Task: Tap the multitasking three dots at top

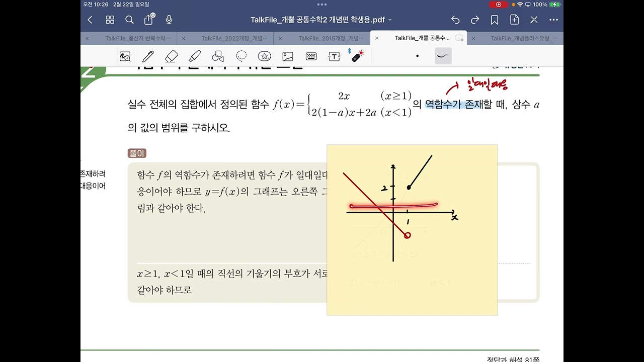Action: 322,4
